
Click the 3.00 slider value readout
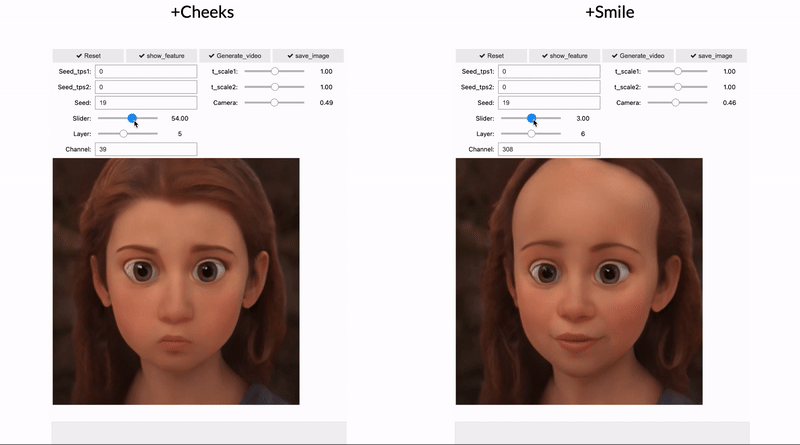[x=583, y=118]
